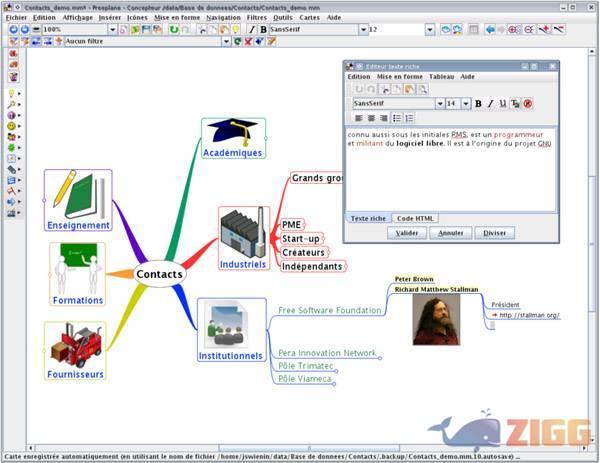Click the text color icon in editor toolbar
This screenshot has width=600, height=463.
(x=515, y=103)
